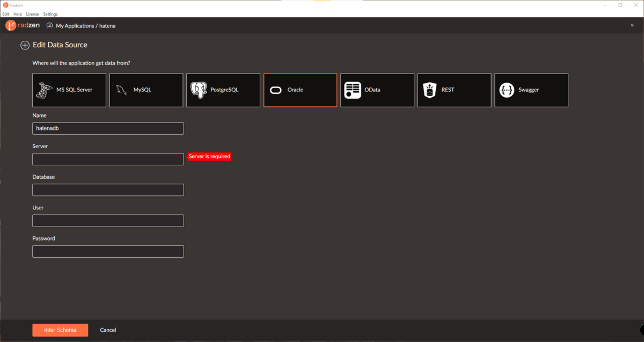This screenshot has height=342, width=644.
Task: Choose the REST data source tile
Action: coord(454,90)
